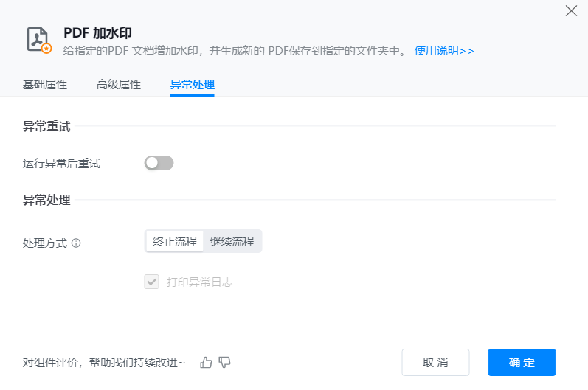Open the 使用说明 help link

coord(444,51)
